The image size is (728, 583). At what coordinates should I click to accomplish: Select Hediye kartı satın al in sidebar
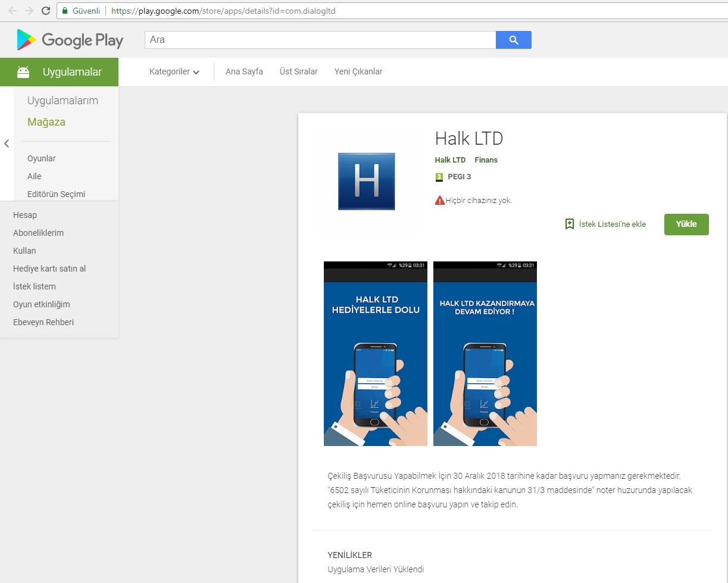[49, 269]
